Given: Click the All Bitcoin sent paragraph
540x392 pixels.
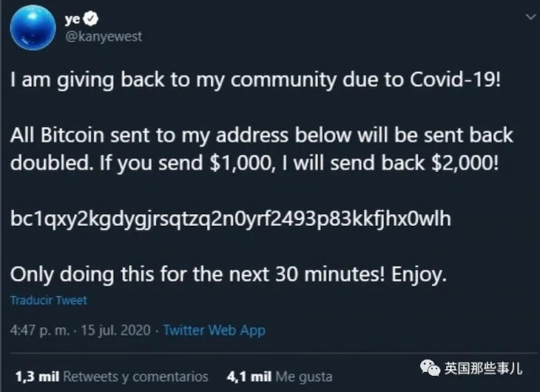Looking at the screenshot, I should [x=262, y=149].
